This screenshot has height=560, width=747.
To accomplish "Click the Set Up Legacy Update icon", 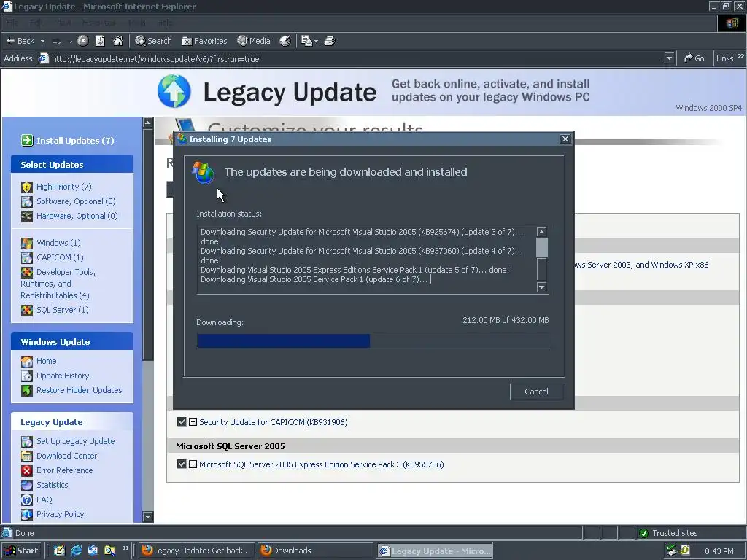I will (x=27, y=441).
